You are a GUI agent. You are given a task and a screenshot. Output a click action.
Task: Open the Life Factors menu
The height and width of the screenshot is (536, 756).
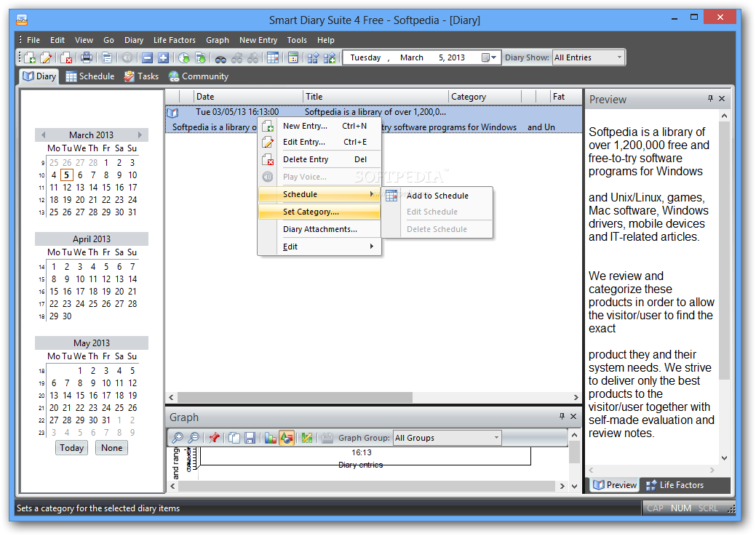(x=175, y=40)
